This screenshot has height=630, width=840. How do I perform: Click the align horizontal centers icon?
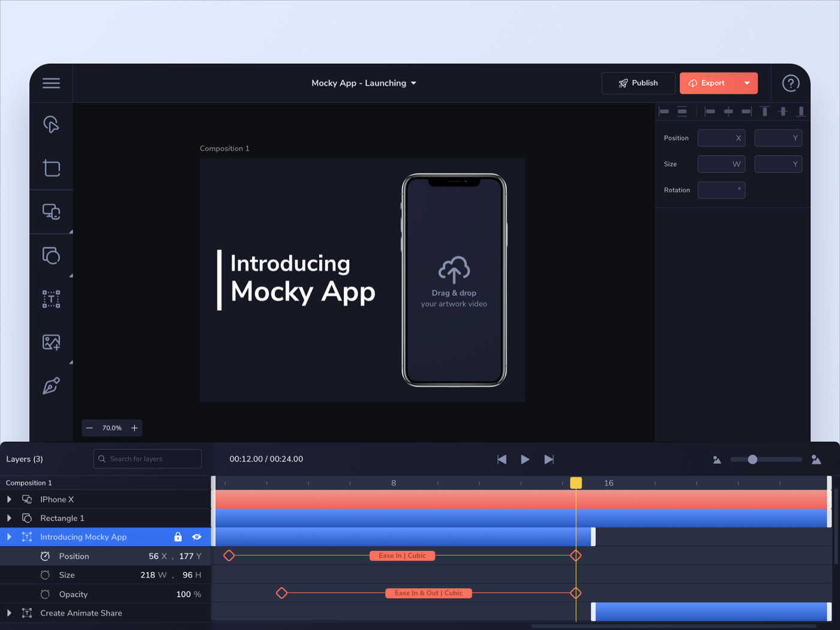coord(728,112)
